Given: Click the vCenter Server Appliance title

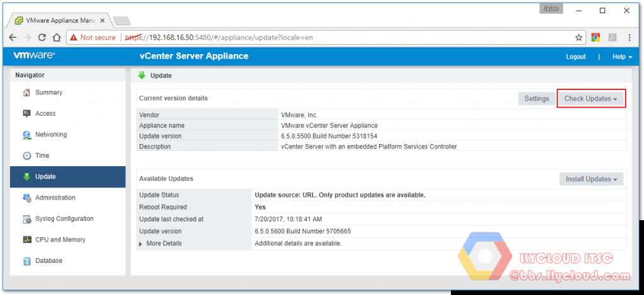Looking at the screenshot, I should tap(194, 56).
